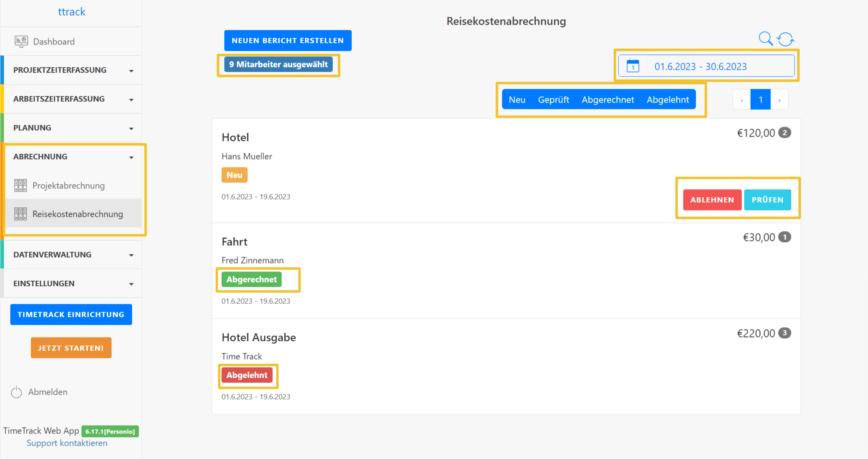Click the Dashboard monitor icon in the sidebar
The height and width of the screenshot is (459, 868).
point(20,41)
